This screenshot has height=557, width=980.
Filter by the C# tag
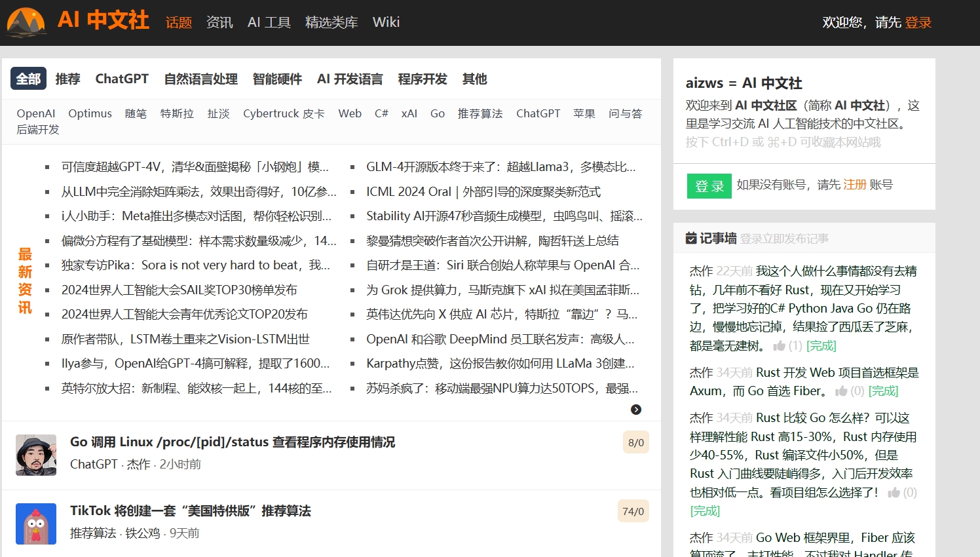pos(381,113)
